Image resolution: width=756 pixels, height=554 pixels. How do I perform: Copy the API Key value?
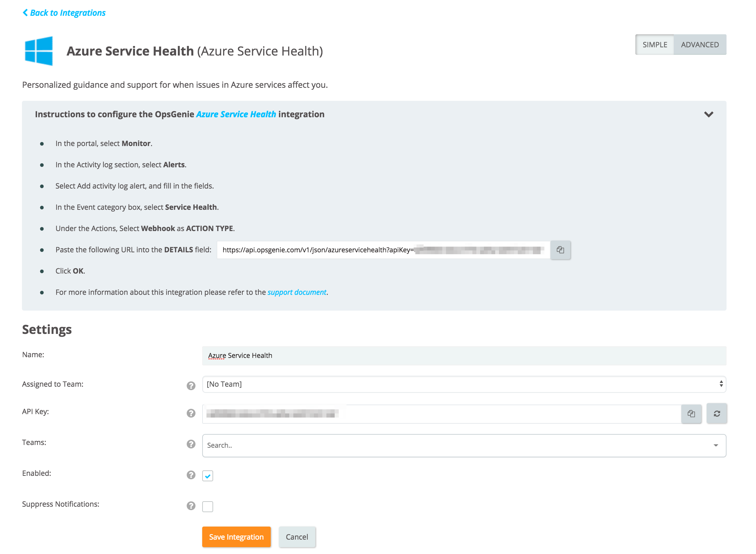click(x=691, y=413)
